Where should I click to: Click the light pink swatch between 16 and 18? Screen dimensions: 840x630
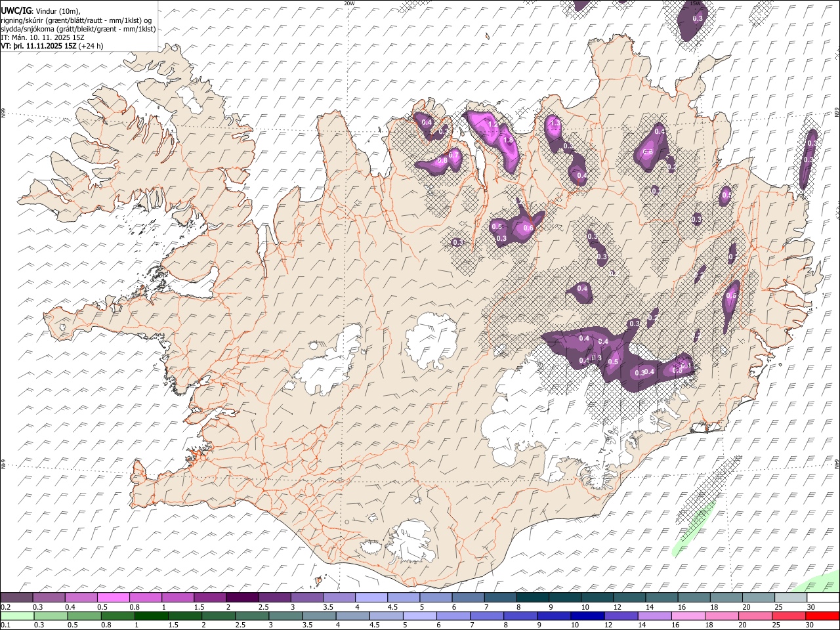pyautogui.click(x=686, y=616)
